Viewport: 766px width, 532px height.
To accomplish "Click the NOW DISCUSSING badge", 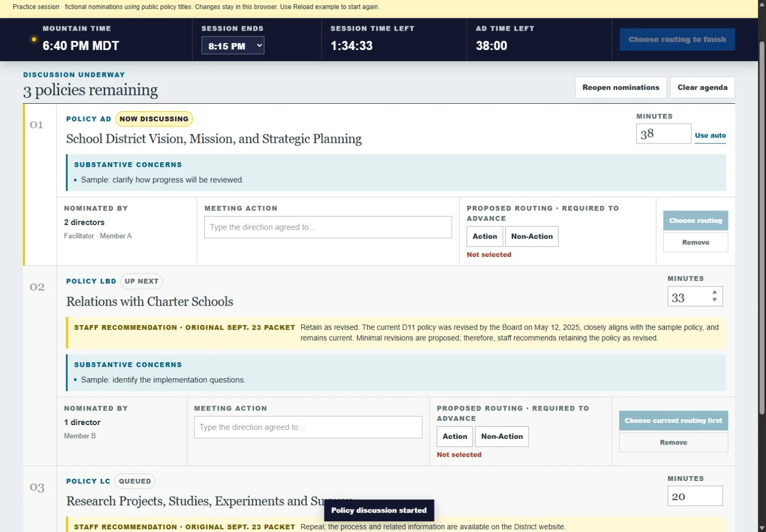I will (154, 119).
